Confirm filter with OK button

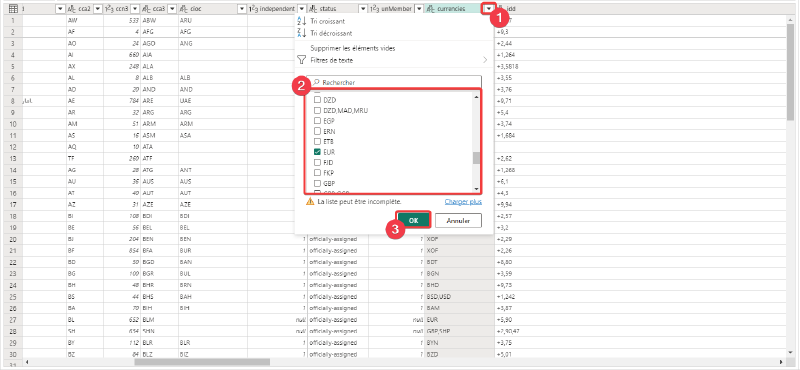(x=414, y=220)
